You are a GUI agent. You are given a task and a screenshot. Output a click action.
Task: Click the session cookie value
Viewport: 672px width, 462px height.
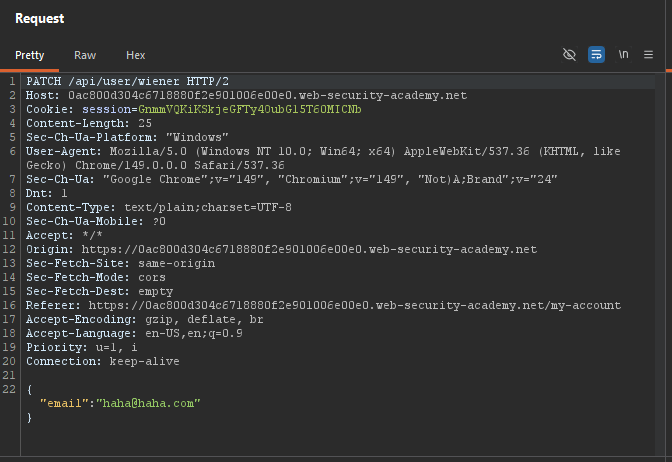point(249,110)
